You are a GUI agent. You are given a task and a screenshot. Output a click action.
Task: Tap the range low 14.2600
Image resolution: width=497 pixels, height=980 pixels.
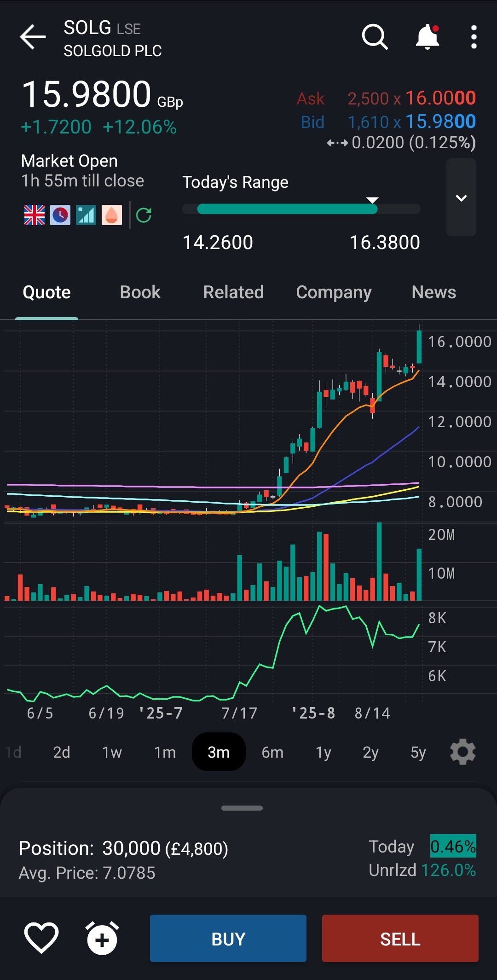click(x=218, y=242)
